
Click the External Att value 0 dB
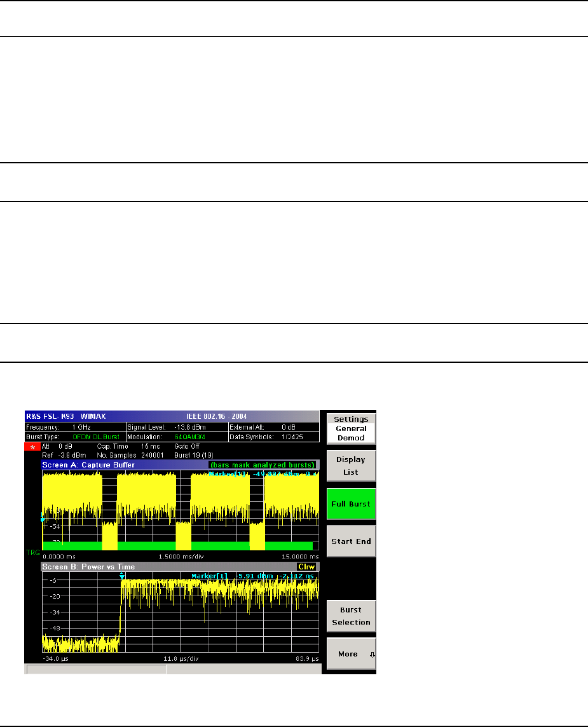289,427
